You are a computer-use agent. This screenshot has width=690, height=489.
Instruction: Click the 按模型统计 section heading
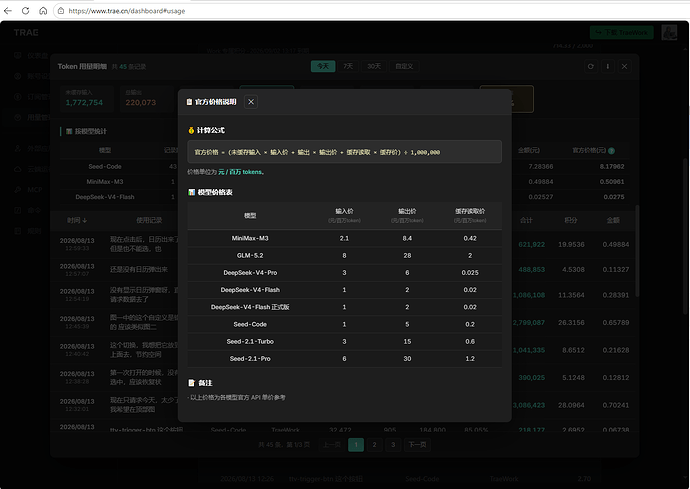click(91, 131)
